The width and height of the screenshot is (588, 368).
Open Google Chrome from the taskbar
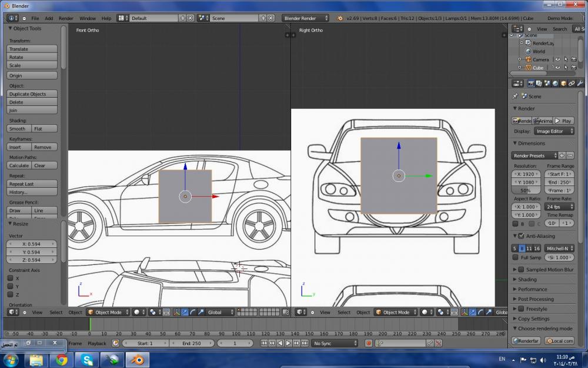pos(62,359)
